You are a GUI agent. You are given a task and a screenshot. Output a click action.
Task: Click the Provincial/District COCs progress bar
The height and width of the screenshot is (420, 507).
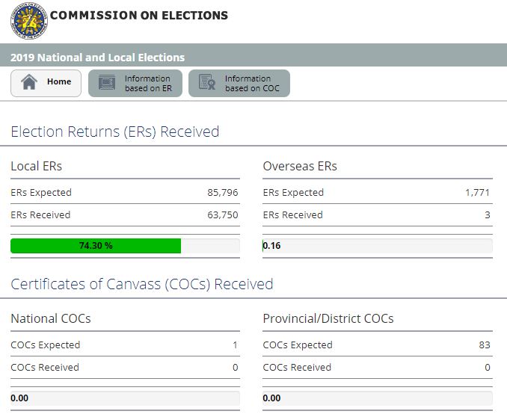pos(378,398)
